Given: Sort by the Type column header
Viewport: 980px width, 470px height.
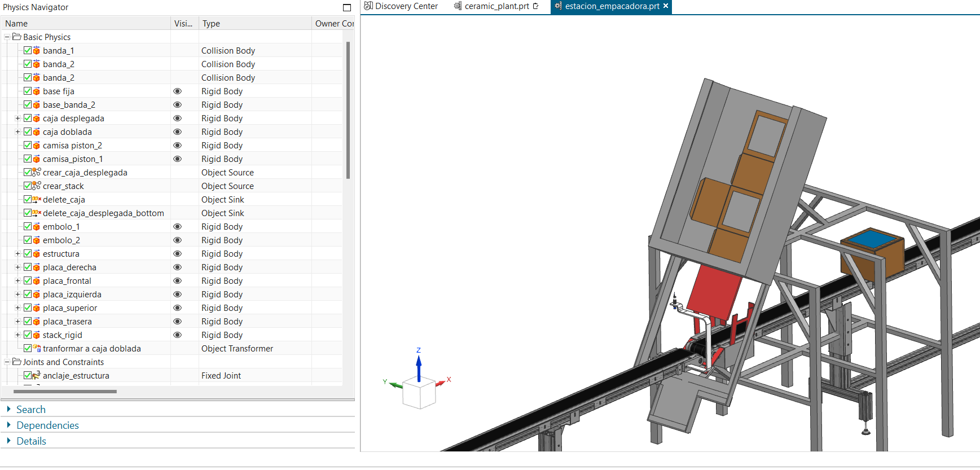Looking at the screenshot, I should 254,23.
